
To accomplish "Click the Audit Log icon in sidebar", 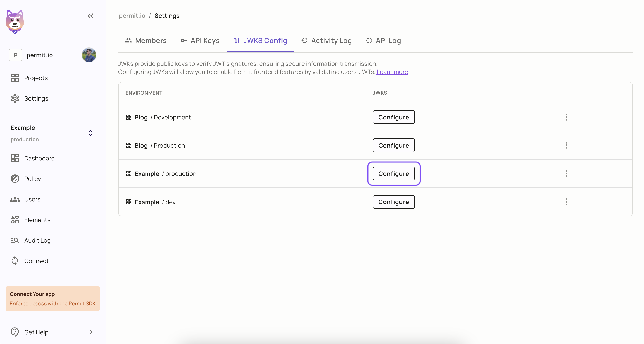I will click(15, 240).
